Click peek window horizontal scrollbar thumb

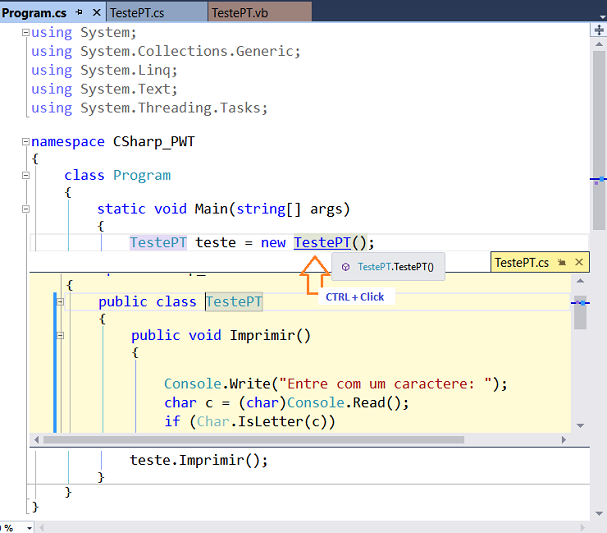254,440
